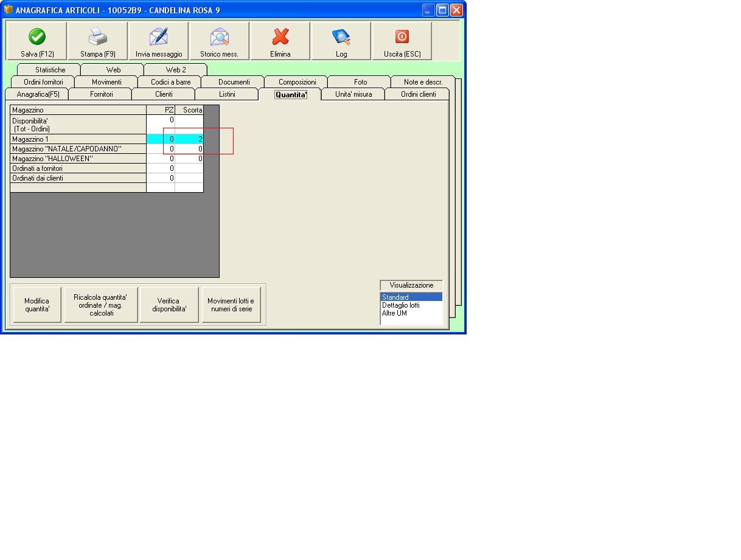Open the Statistiche tab
The width and height of the screenshot is (741, 560).
(x=50, y=70)
